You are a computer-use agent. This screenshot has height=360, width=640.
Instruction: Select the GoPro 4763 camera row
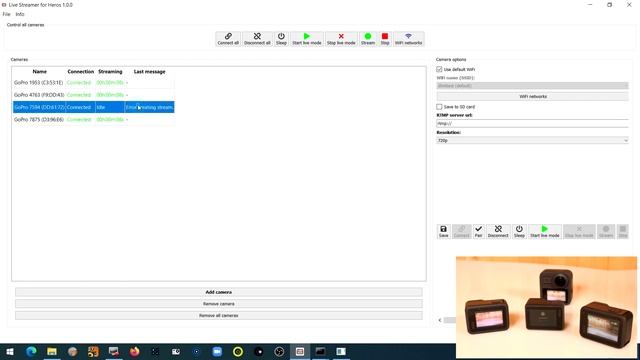[93, 95]
